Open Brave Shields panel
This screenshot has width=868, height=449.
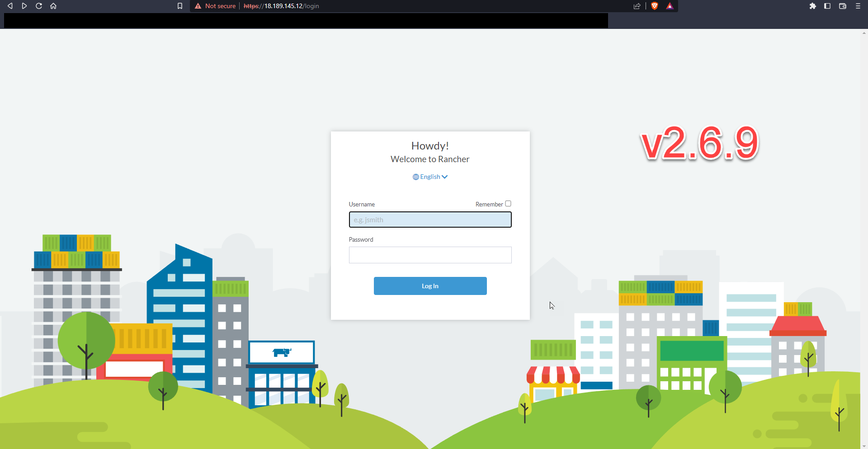(655, 6)
